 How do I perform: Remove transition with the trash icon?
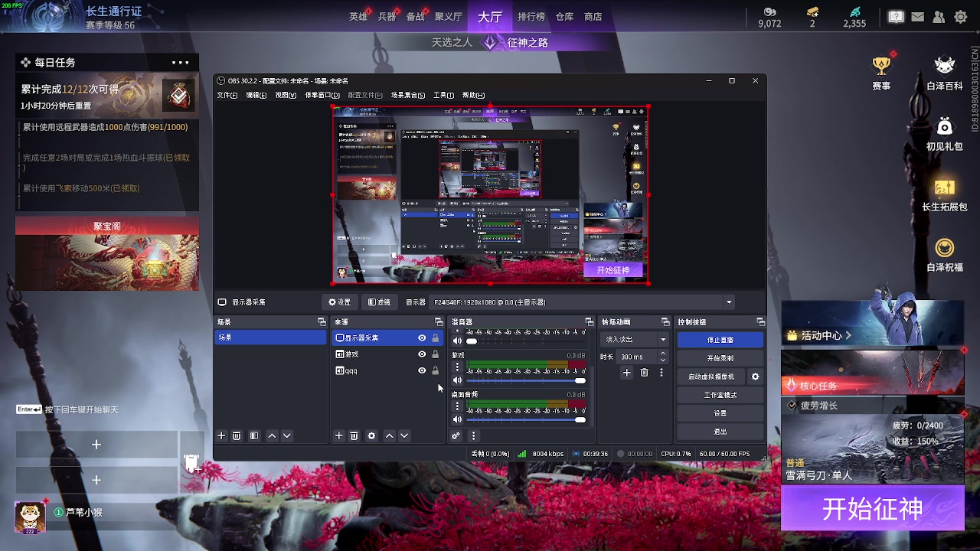point(644,373)
